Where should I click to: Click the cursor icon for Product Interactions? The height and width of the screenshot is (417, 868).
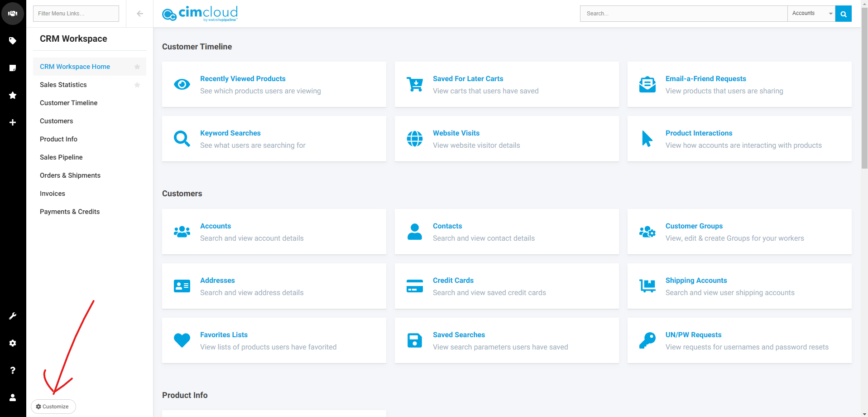[x=647, y=139]
